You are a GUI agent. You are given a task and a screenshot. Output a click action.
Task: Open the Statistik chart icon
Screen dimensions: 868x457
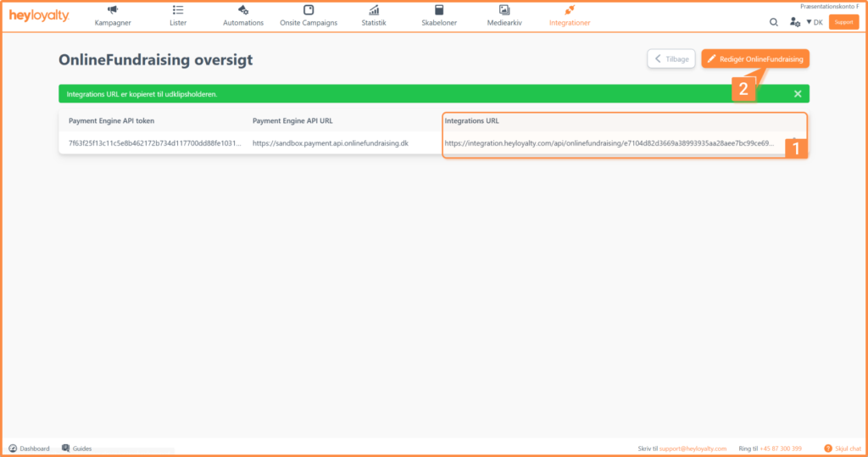(x=374, y=9)
